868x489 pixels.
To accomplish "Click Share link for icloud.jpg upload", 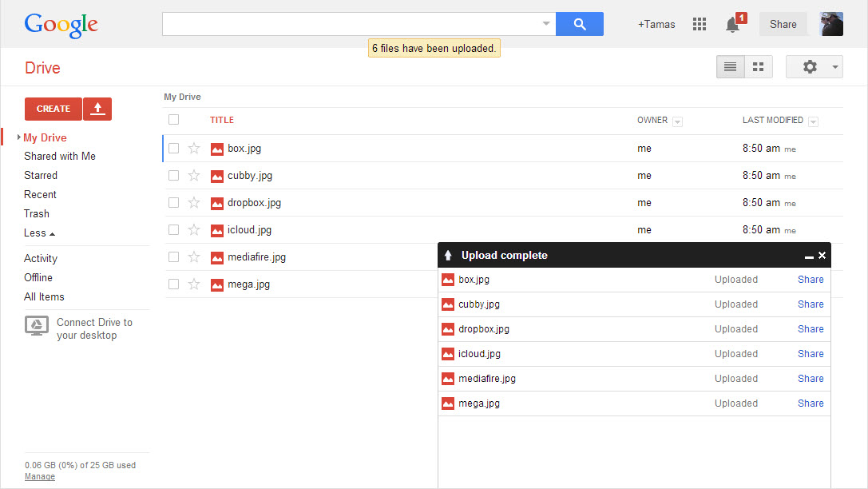I will click(811, 354).
